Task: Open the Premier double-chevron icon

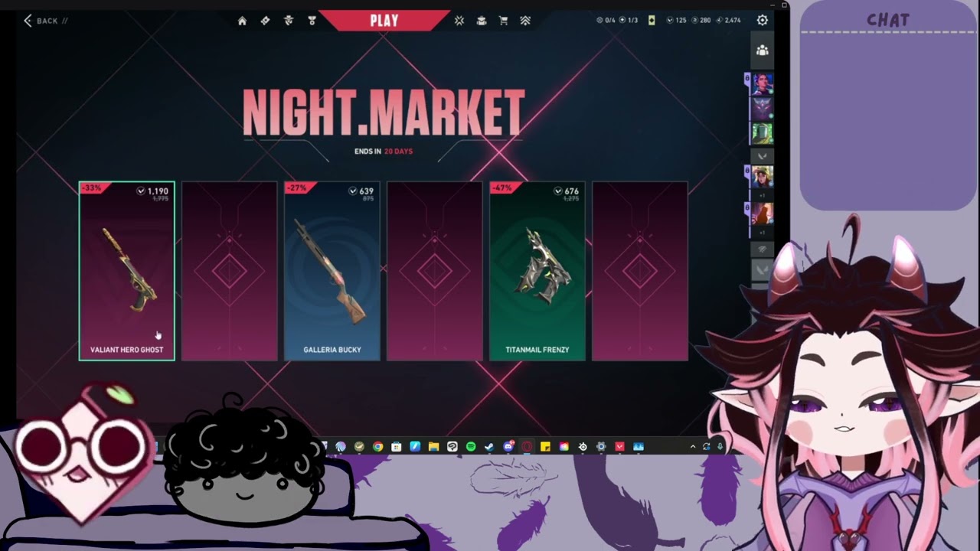Action: click(525, 21)
